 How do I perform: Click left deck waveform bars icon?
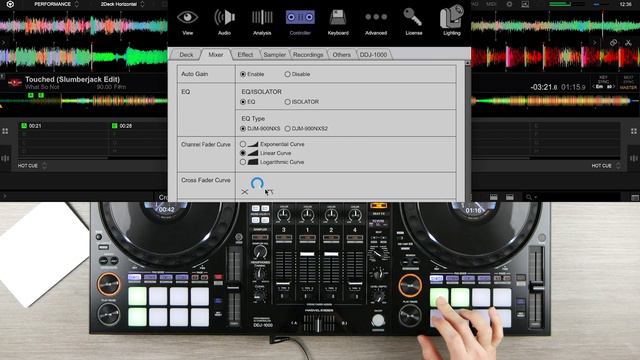[x=5, y=158]
